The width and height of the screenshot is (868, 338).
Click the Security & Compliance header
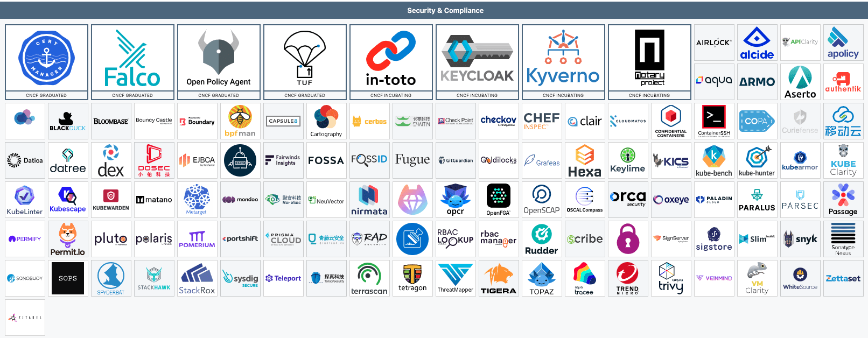[445, 10]
